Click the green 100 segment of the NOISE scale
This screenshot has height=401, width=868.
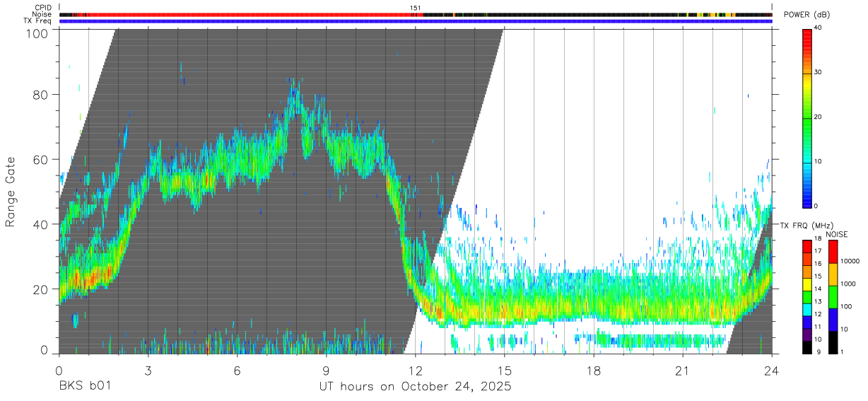[x=832, y=297]
